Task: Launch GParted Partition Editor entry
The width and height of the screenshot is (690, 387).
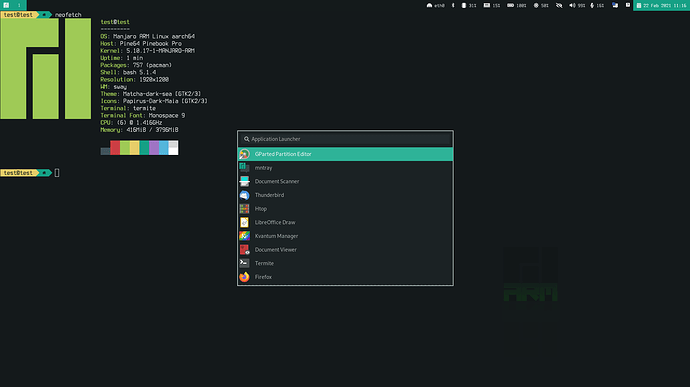Action: point(345,154)
